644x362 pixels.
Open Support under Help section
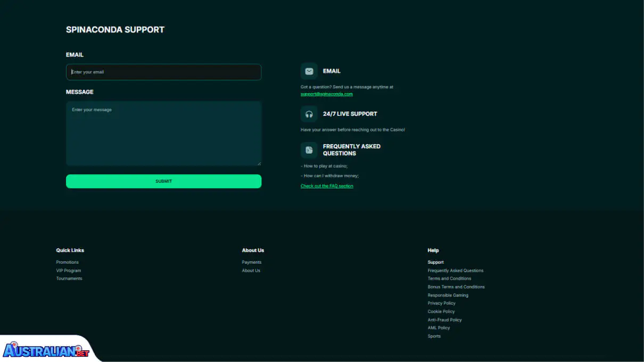pyautogui.click(x=435, y=262)
